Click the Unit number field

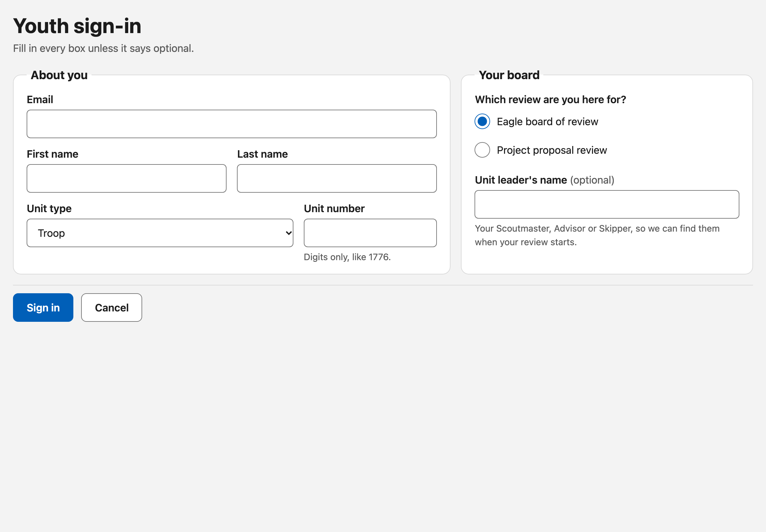pyautogui.click(x=370, y=233)
